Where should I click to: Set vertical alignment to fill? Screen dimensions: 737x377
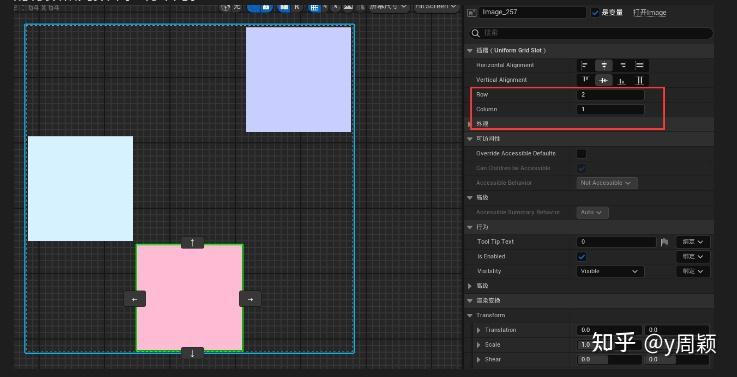[640, 80]
